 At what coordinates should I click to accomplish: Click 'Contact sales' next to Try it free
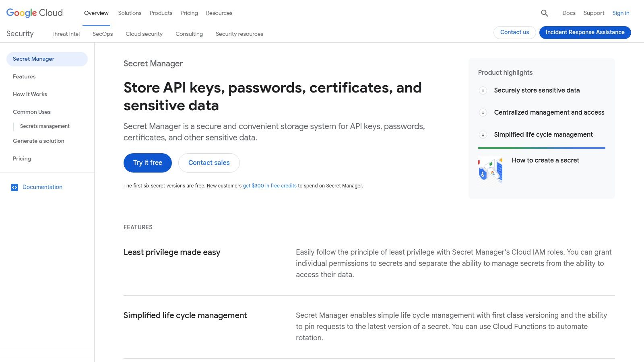(208, 163)
